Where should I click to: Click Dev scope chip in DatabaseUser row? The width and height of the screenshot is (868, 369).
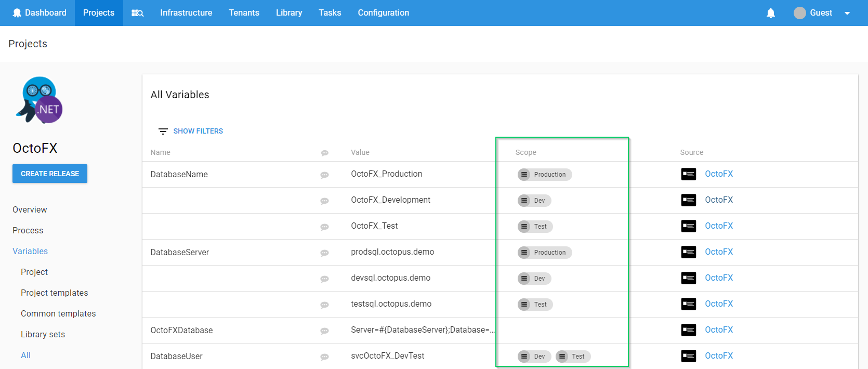pos(534,357)
